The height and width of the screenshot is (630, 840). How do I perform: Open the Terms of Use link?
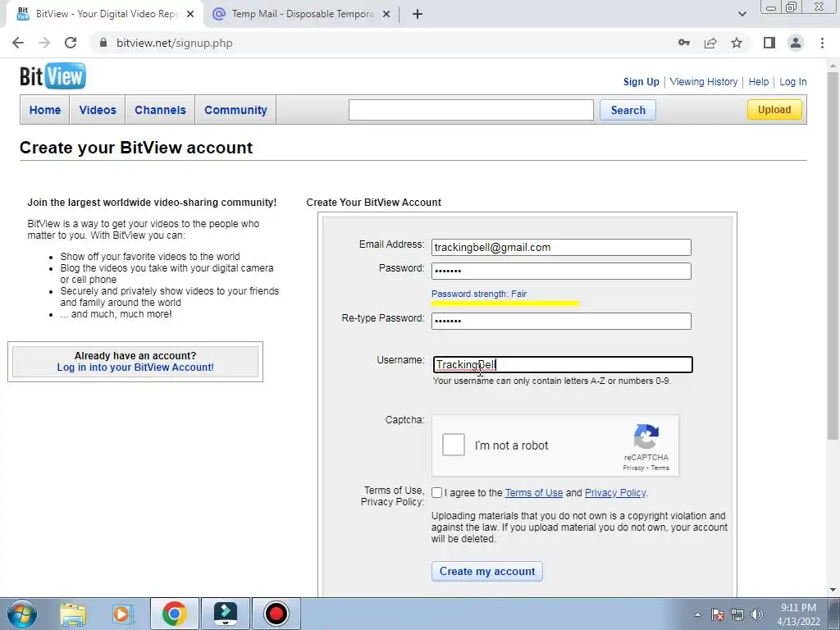[534, 493]
